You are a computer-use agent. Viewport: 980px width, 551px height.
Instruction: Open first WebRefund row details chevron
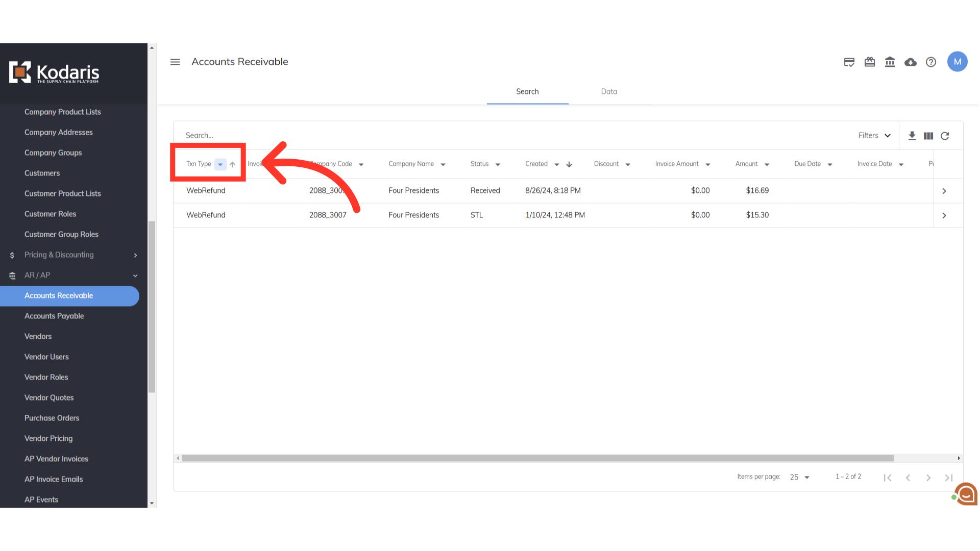point(944,191)
